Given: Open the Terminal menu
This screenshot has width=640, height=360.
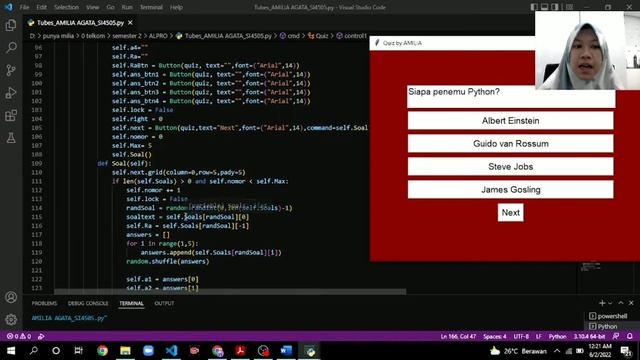Looking at the screenshot, I should (151, 7).
